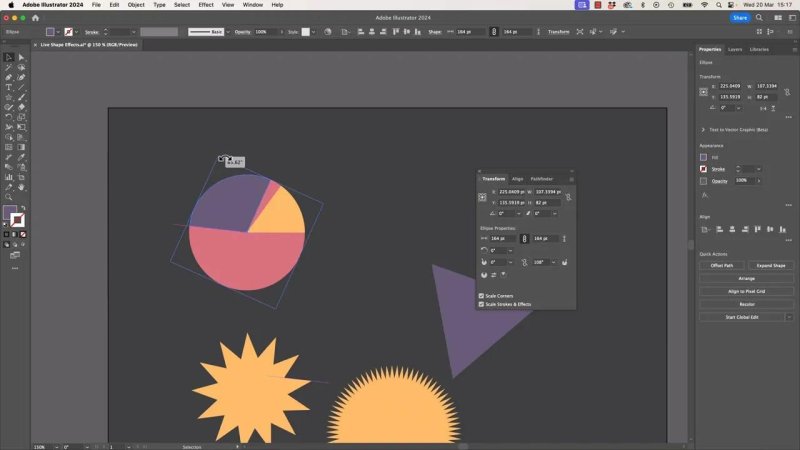Select the Eyedropper tool
This screenshot has width=800, height=450.
coord(21,157)
